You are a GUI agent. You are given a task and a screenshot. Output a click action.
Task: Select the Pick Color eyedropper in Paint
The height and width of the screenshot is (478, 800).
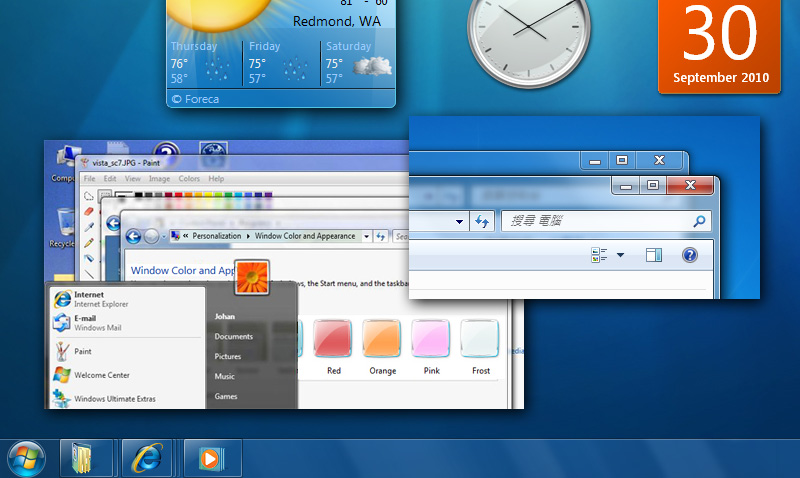89,227
